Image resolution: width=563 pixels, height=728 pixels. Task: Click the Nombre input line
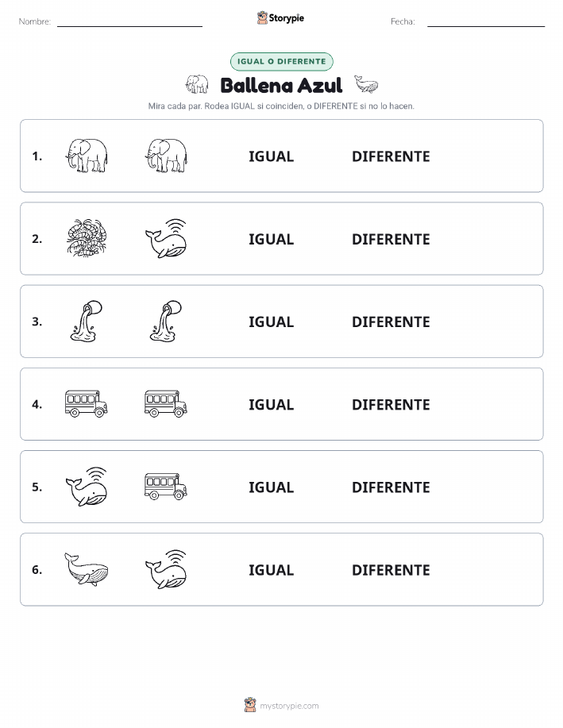click(129, 22)
